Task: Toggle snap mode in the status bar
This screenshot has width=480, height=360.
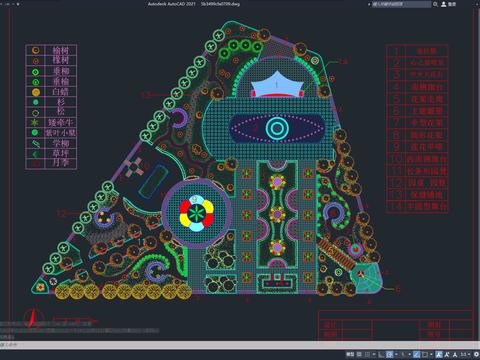Action: [367, 354]
